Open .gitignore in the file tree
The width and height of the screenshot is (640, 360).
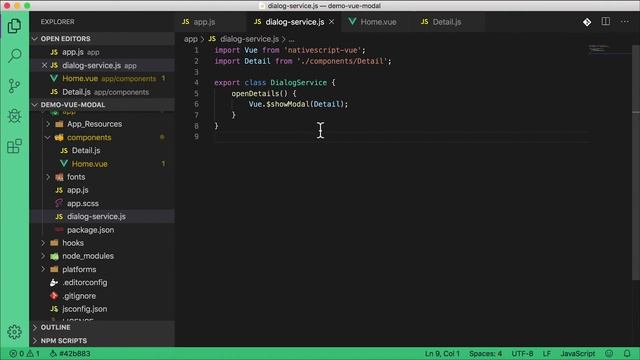tap(79, 296)
